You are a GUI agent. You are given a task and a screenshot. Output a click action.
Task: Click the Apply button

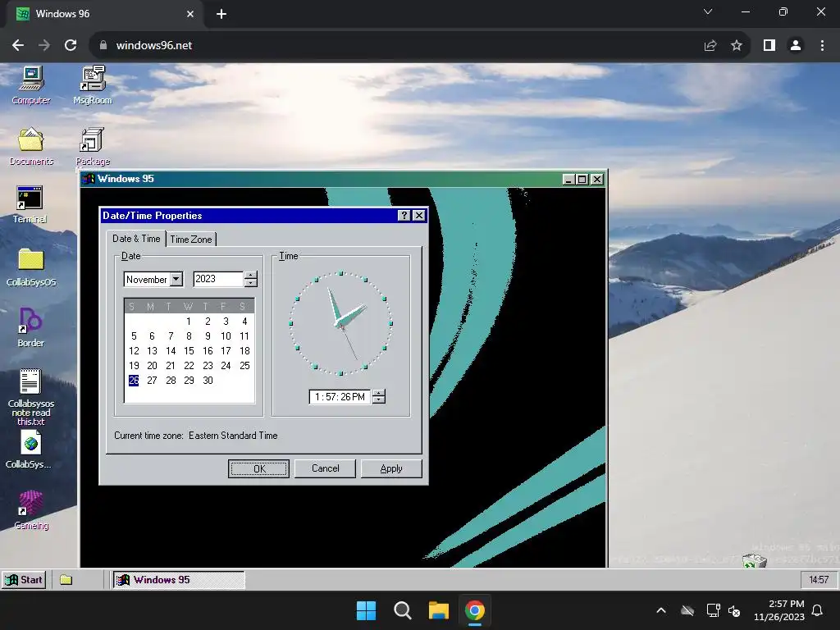391,468
